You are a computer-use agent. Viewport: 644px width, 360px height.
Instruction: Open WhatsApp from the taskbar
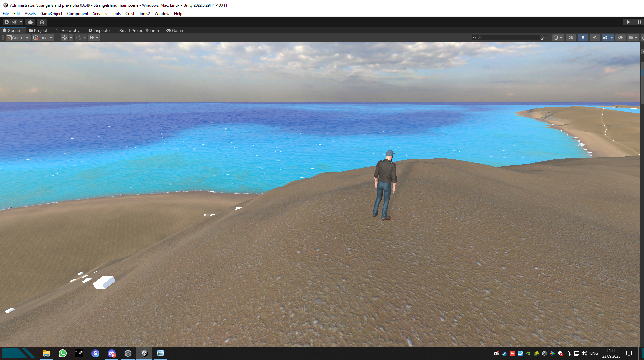(62, 353)
